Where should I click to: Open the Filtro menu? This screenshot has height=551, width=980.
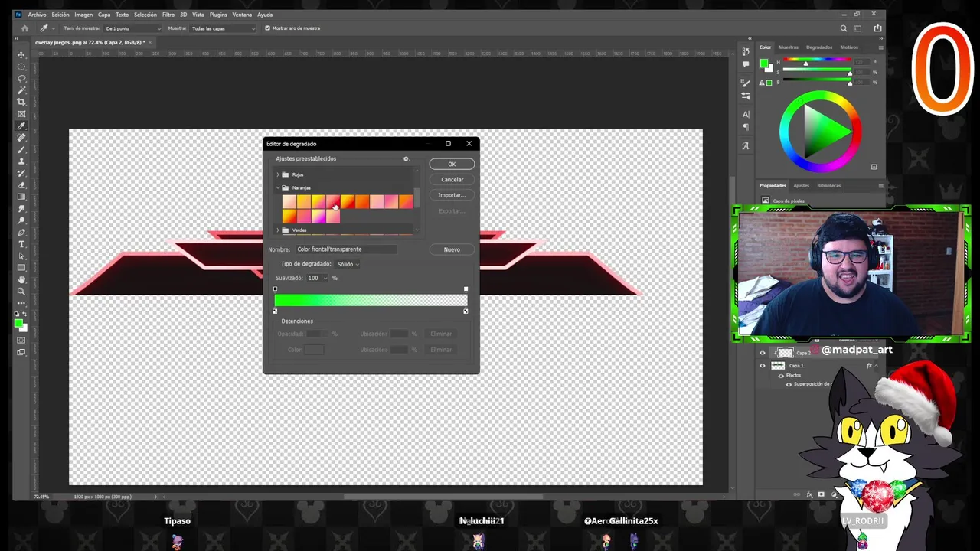[168, 15]
